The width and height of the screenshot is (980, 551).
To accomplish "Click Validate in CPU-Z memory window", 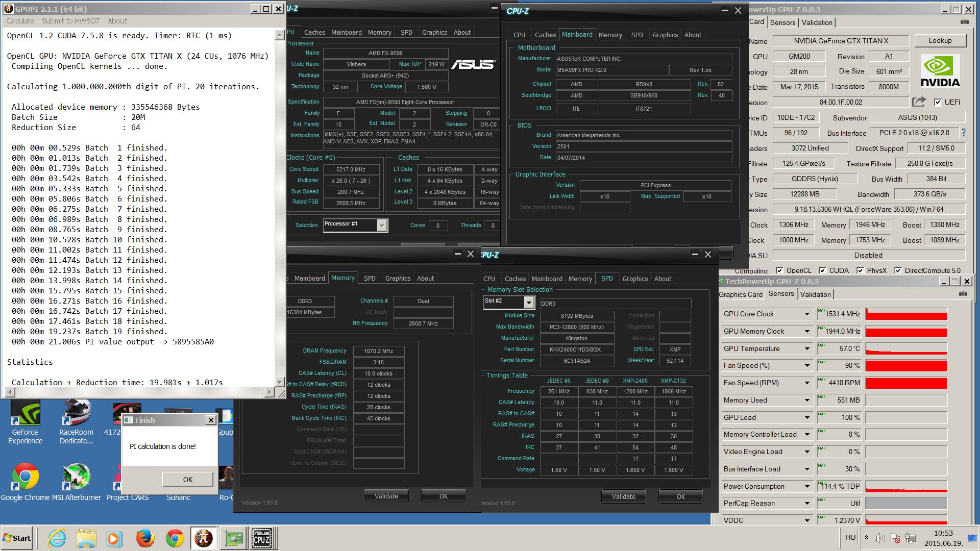I will [386, 496].
